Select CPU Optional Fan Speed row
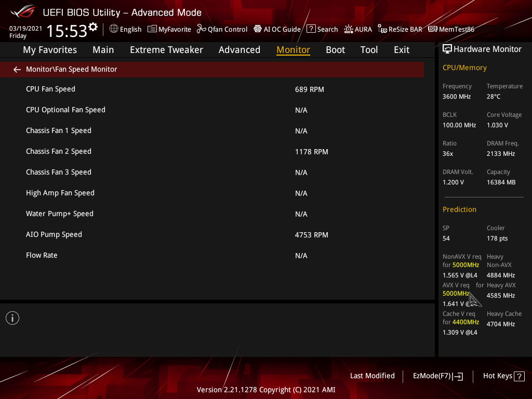 tap(212, 110)
